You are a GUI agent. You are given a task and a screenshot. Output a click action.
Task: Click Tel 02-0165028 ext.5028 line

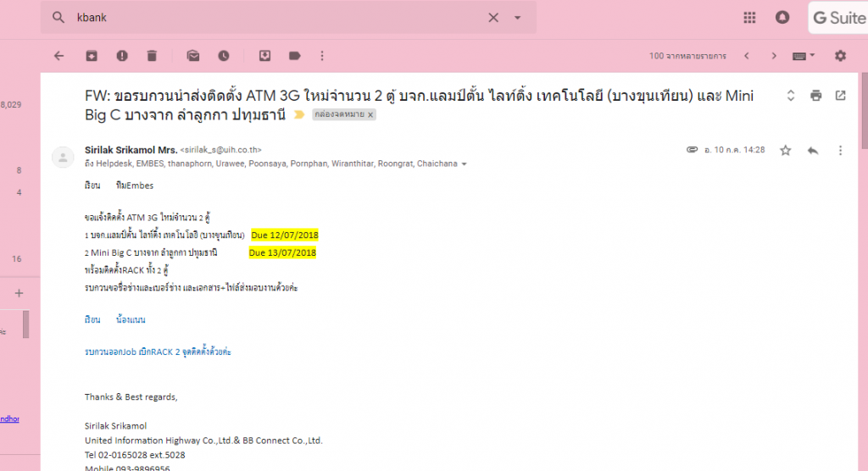tap(135, 455)
